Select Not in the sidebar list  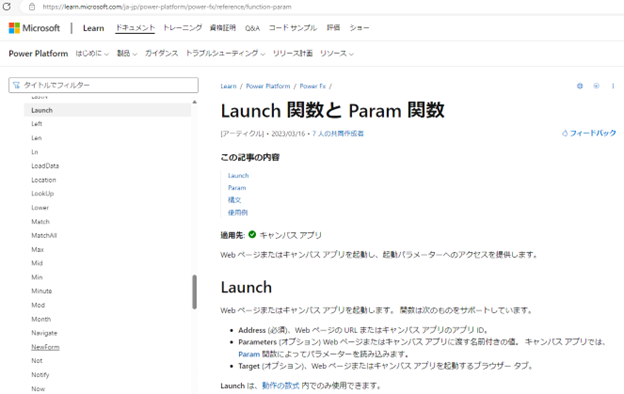point(37,361)
